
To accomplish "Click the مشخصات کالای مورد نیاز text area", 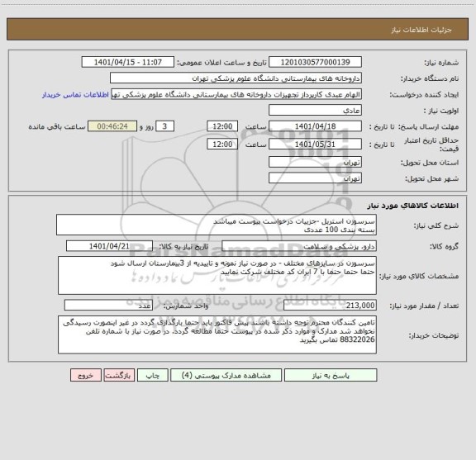I will tap(217, 276).
